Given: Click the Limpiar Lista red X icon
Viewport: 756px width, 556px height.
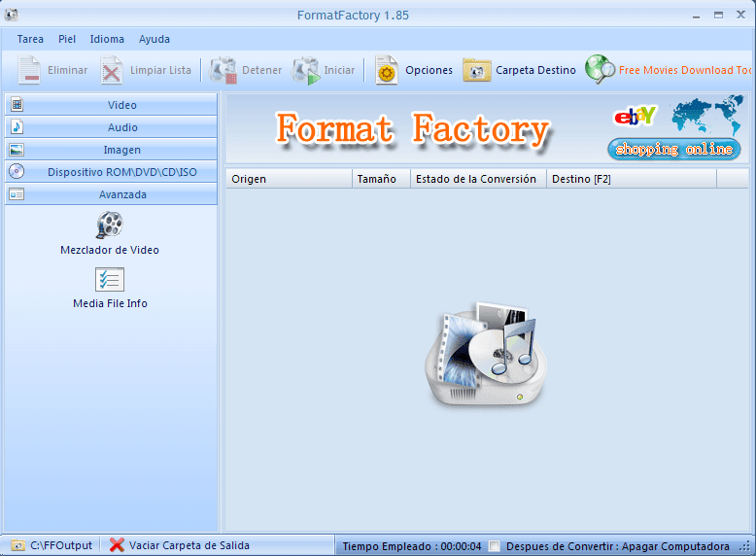Looking at the screenshot, I should click(x=112, y=70).
